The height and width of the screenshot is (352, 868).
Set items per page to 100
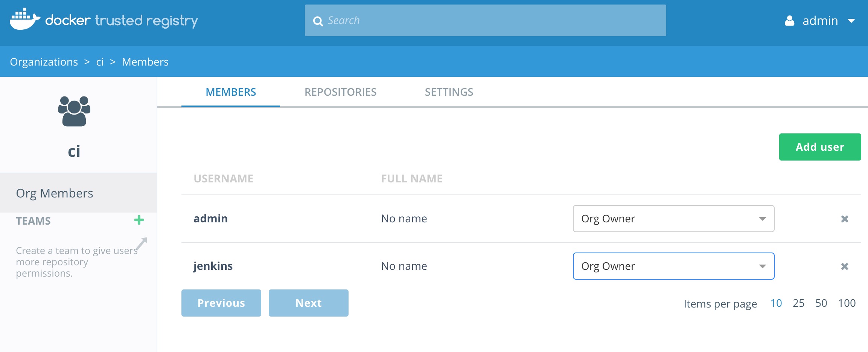(847, 303)
